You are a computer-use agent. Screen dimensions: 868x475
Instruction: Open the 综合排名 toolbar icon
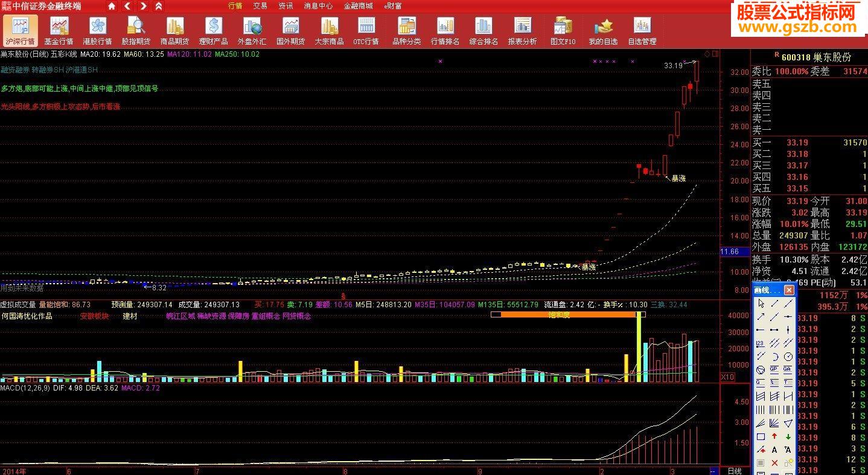(483, 30)
